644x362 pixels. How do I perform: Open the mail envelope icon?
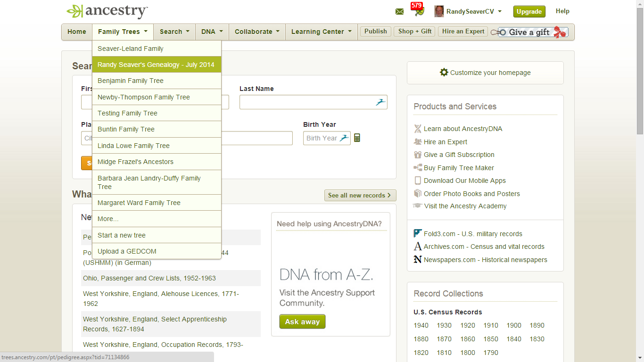pyautogui.click(x=399, y=11)
